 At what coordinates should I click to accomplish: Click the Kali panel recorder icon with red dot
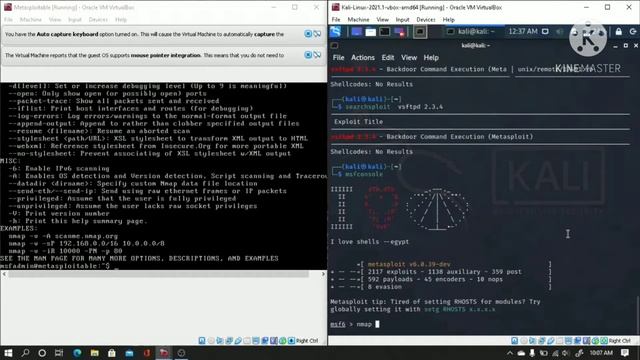399,32
